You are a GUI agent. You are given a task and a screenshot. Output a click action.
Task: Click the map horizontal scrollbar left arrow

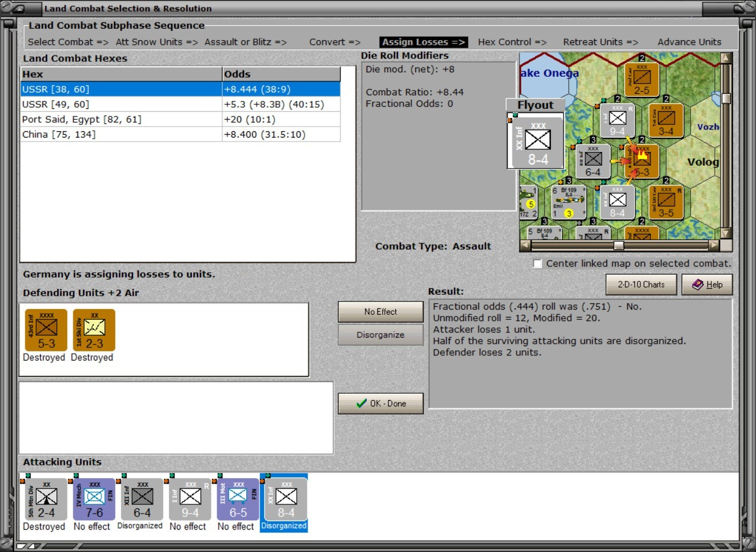click(525, 245)
